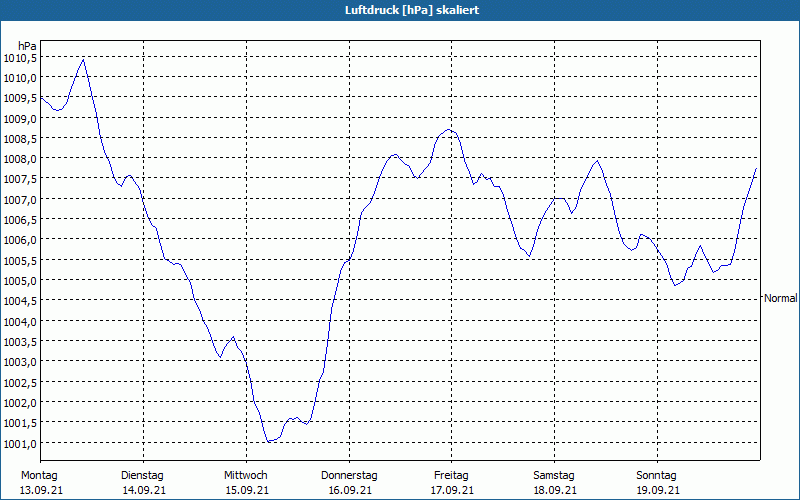The height and width of the screenshot is (500, 800).
Task: Click the y-axis value 1008,5
Action: (x=20, y=139)
